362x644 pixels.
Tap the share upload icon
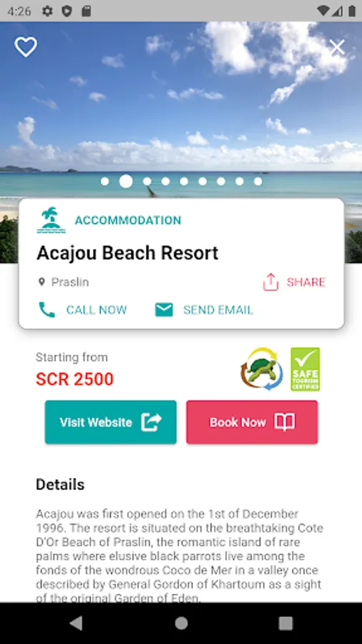[x=270, y=282]
